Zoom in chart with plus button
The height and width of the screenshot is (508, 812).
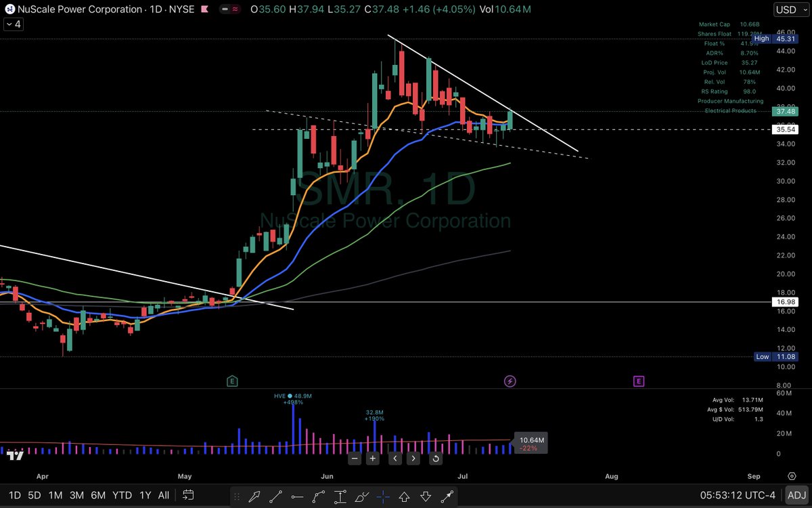pyautogui.click(x=373, y=459)
